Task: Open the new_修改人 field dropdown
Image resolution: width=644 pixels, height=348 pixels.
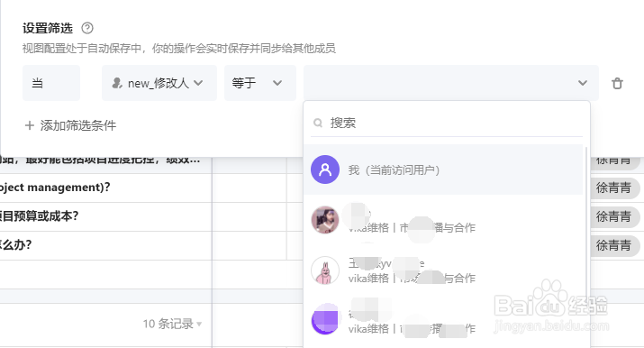Action: pos(159,83)
